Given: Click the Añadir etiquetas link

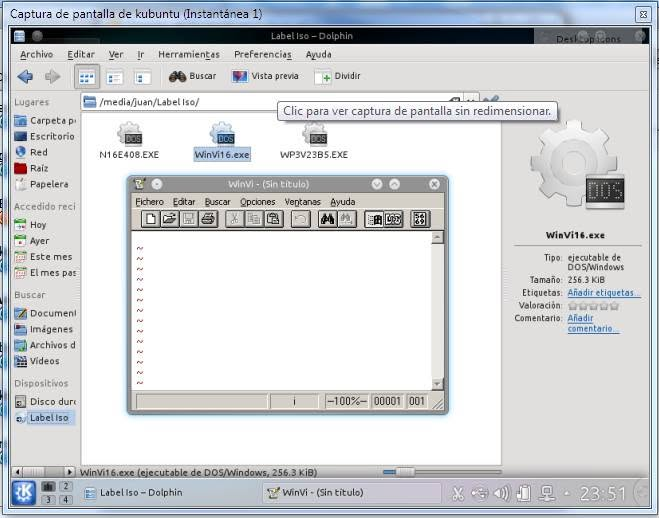Looking at the screenshot, I should (604, 293).
